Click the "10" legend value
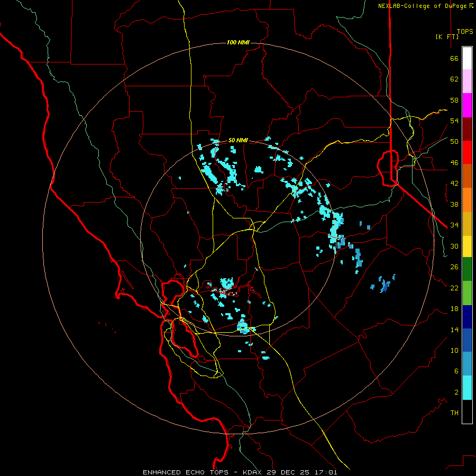Viewport: 476px width, 476px height. click(x=454, y=350)
